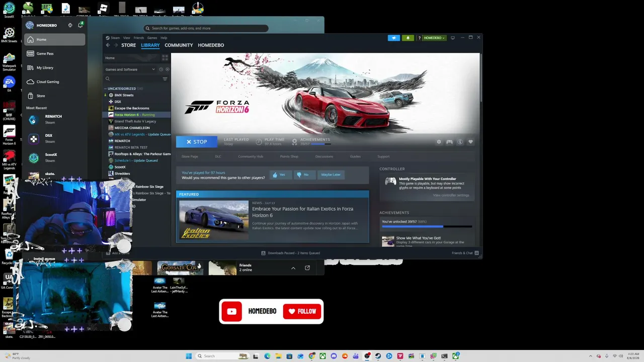644x362 pixels.
Task: Open controller layout icon for Forza Horizon 6
Action: pyautogui.click(x=449, y=142)
